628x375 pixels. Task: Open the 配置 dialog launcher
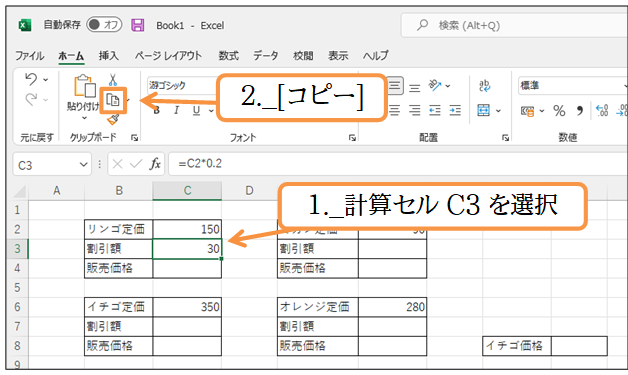[x=505, y=138]
